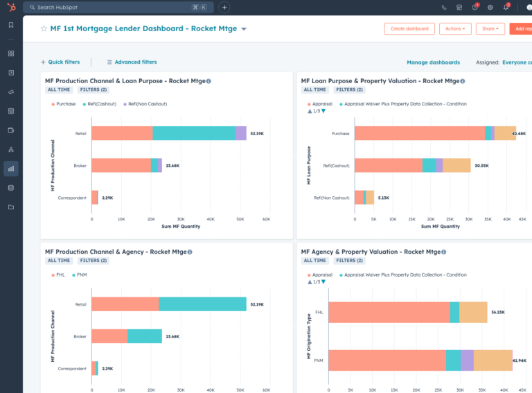This screenshot has height=393, width=532.
Task: Toggle the Refi(Cashout) legend series
Action: tap(100, 104)
